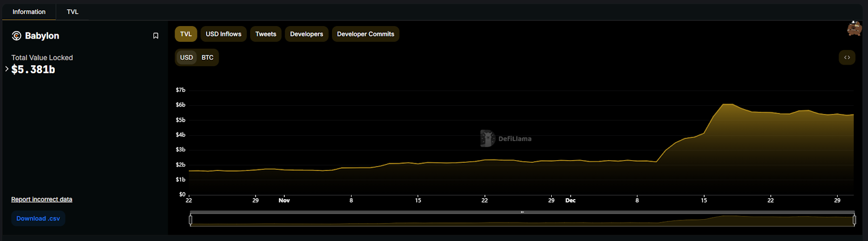Toggle the TVL chart series
868x241 pixels.
pyautogui.click(x=186, y=34)
